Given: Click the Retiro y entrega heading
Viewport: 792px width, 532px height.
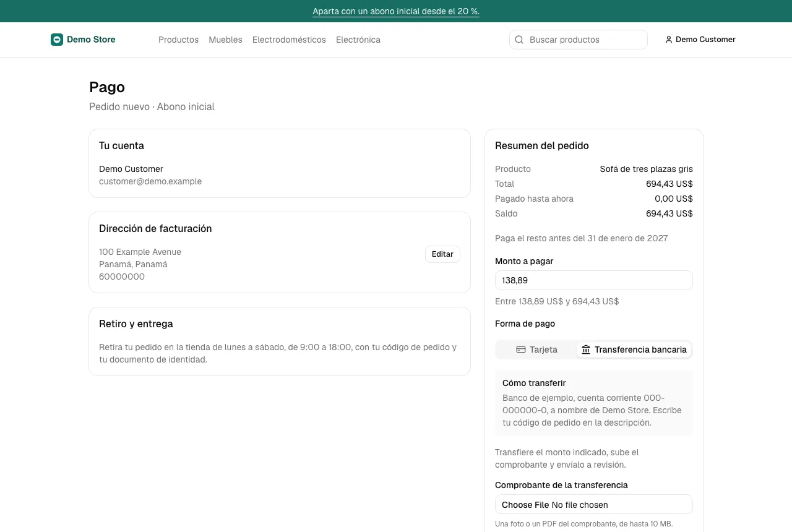Looking at the screenshot, I should (x=136, y=324).
